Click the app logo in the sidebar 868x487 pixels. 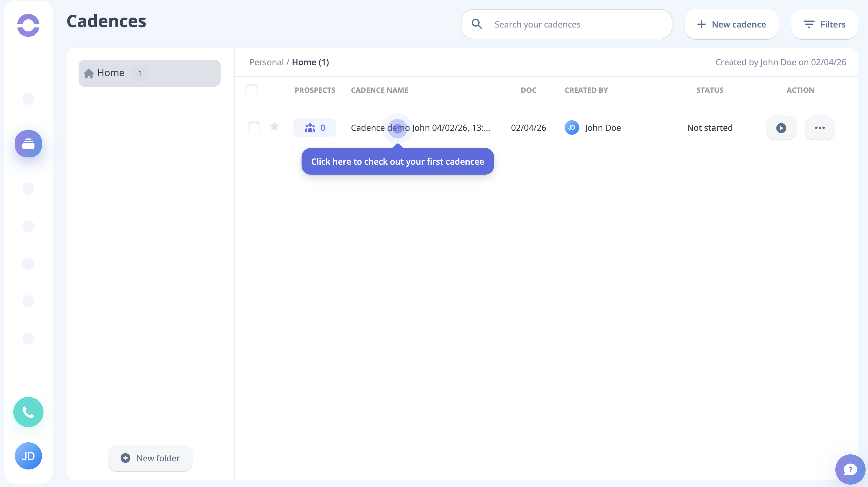click(28, 25)
